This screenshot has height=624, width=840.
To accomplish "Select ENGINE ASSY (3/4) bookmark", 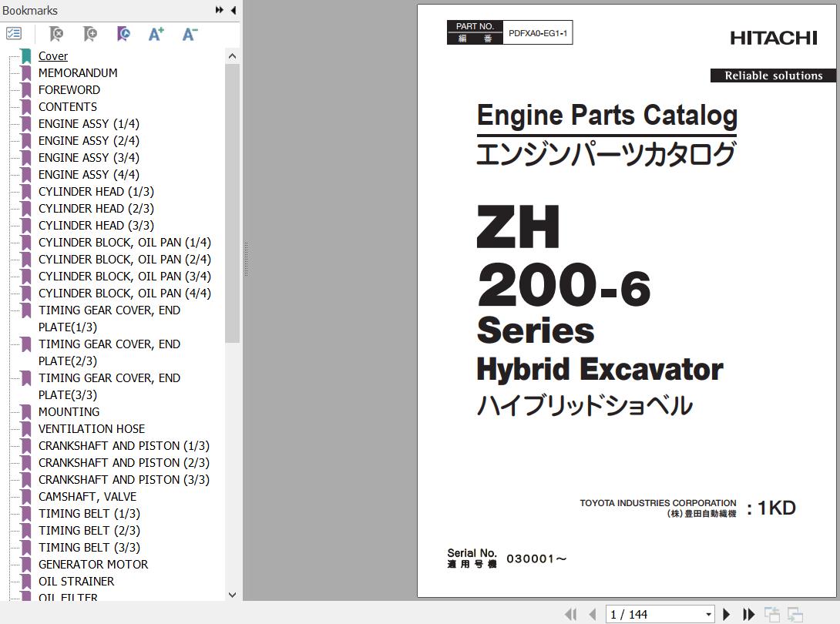I will [x=89, y=158].
